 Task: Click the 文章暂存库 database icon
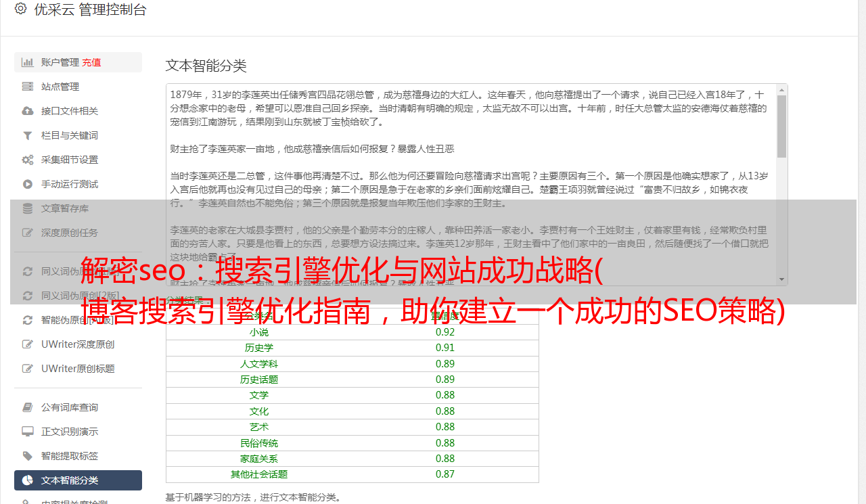click(x=28, y=208)
